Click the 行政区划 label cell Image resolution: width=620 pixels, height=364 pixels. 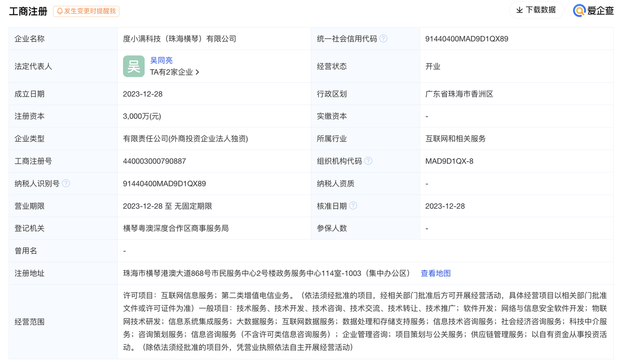[x=365, y=94]
